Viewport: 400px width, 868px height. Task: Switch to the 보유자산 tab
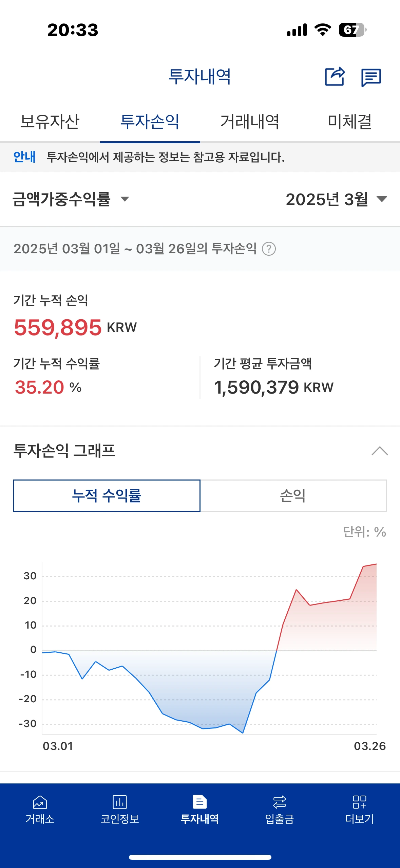50,122
